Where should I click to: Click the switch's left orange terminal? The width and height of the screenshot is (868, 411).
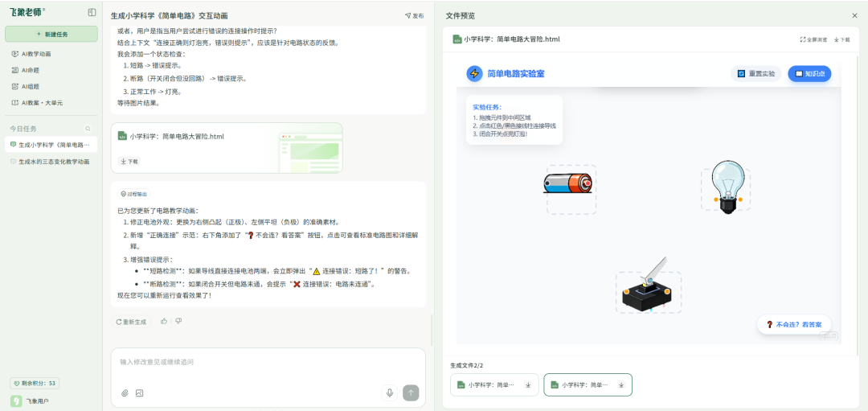627,291
